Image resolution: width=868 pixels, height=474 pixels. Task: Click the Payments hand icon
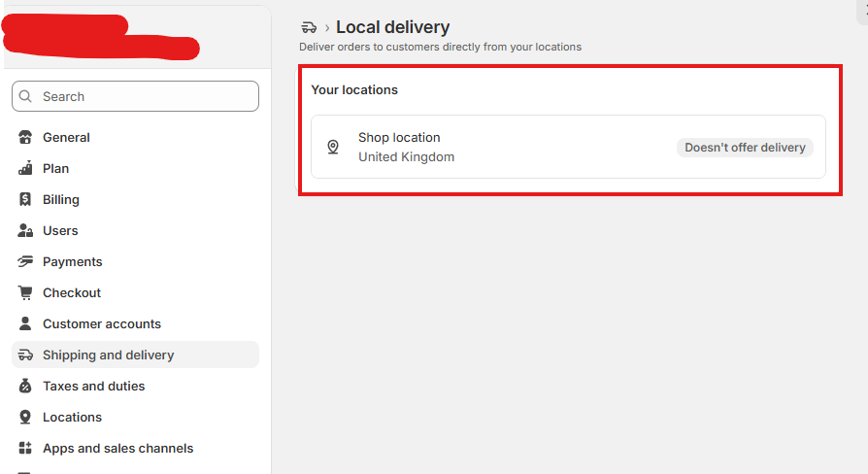[25, 261]
